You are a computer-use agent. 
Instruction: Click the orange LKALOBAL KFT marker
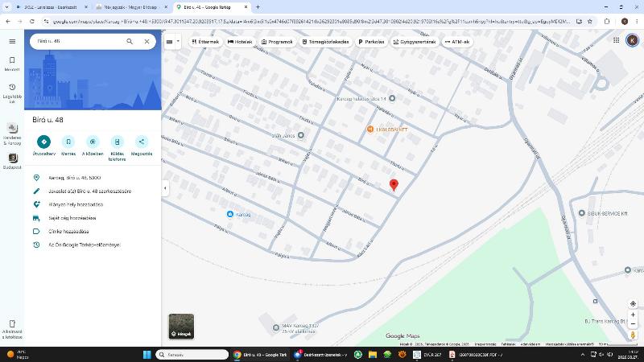pyautogui.click(x=370, y=130)
